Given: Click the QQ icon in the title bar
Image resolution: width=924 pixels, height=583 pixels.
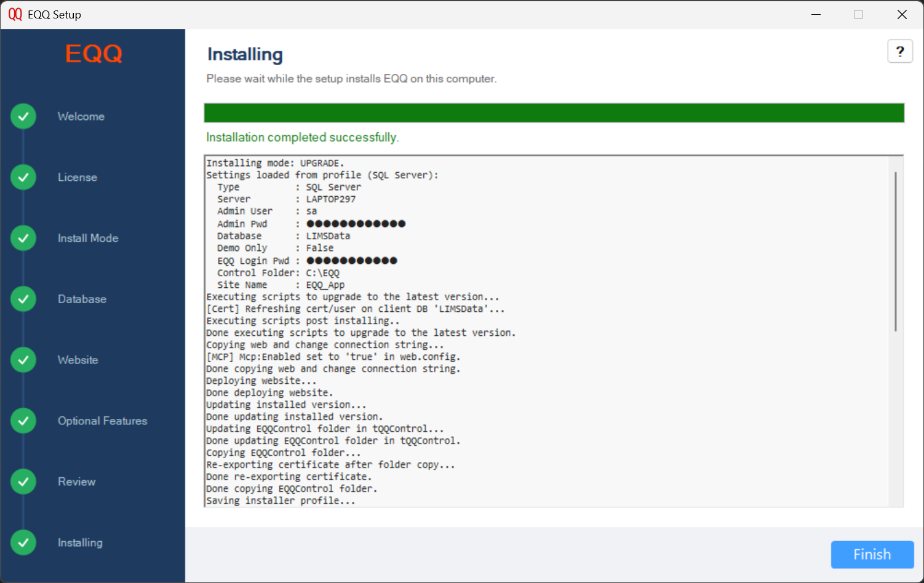Looking at the screenshot, I should [x=15, y=14].
